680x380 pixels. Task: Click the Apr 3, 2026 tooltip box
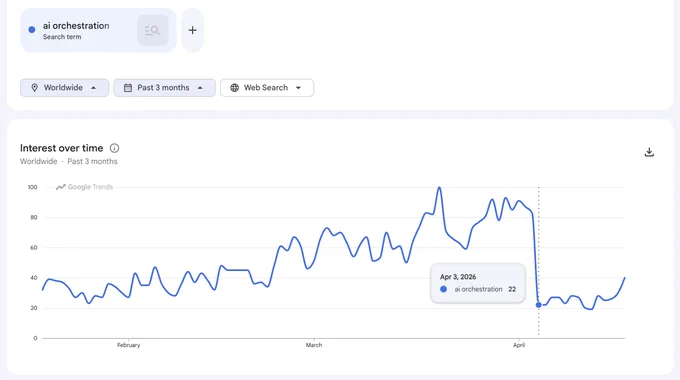(x=478, y=283)
